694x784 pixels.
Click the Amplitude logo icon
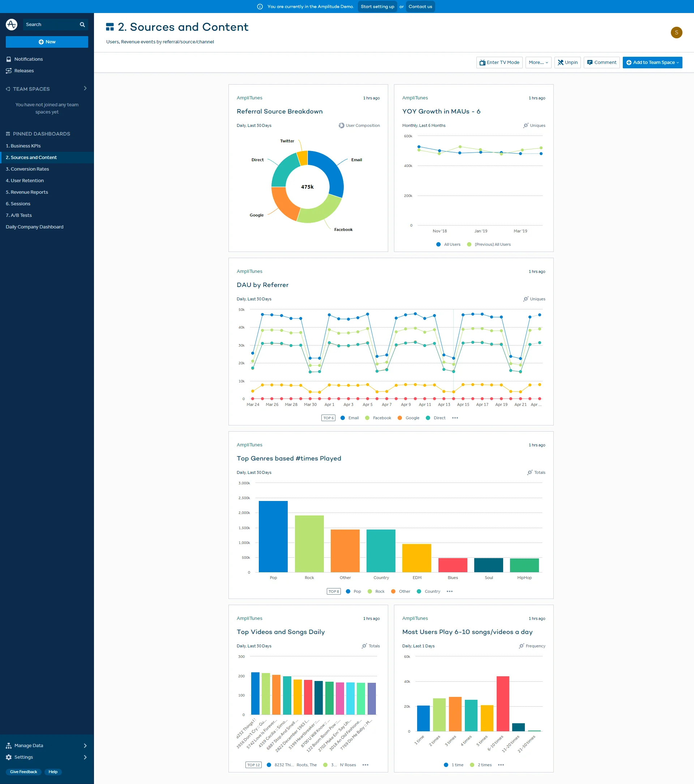(12, 24)
